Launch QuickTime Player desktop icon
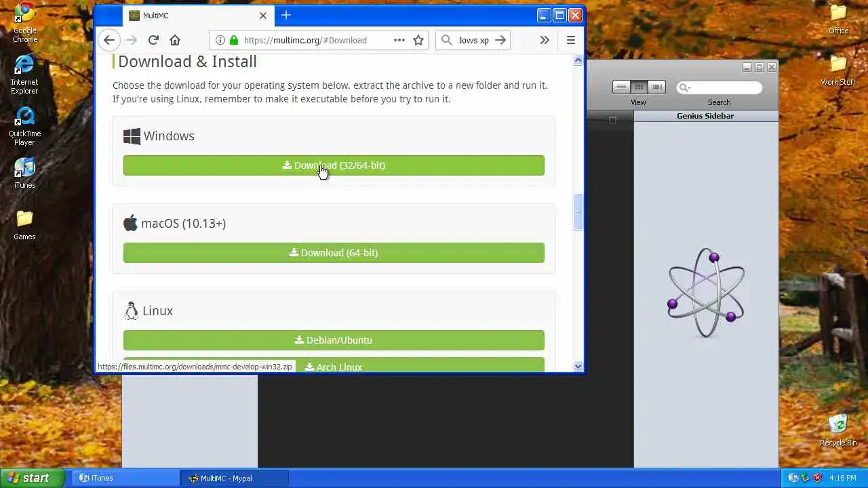The width and height of the screenshot is (868, 488). 24,126
